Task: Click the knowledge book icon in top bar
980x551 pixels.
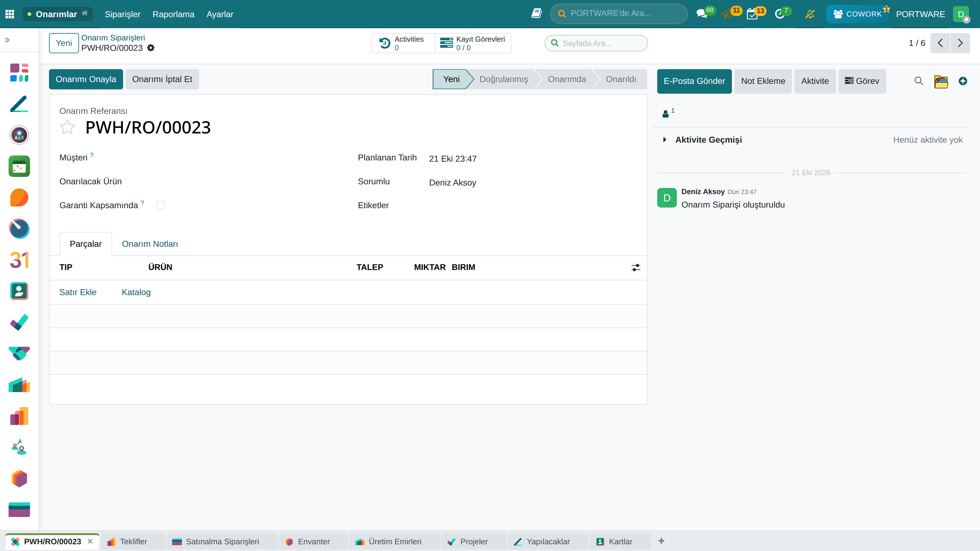Action: 537,14
